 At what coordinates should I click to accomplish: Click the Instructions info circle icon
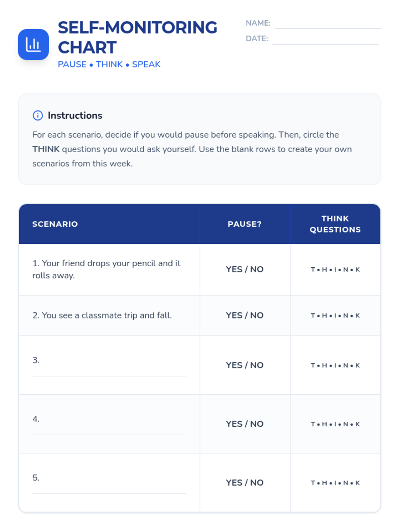click(x=38, y=115)
